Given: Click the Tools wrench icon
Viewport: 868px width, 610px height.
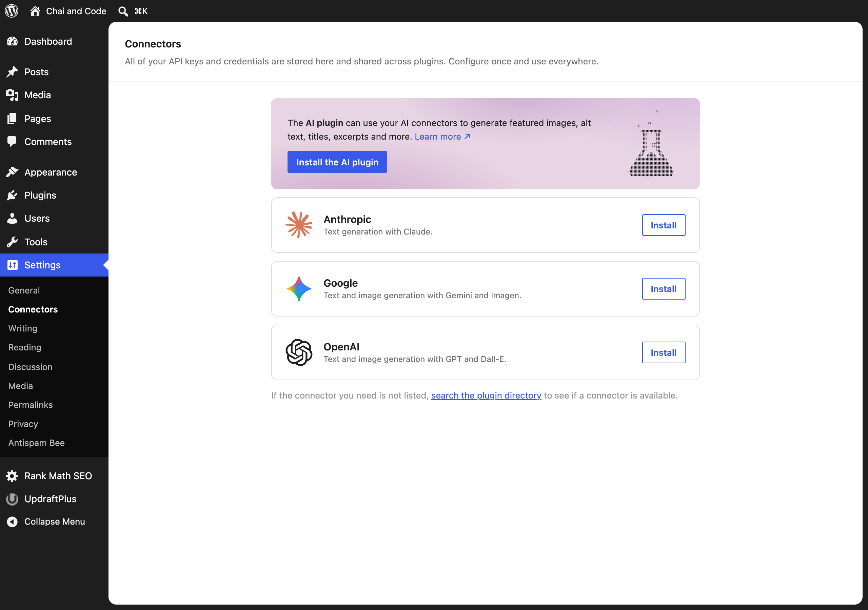Looking at the screenshot, I should tap(12, 242).
